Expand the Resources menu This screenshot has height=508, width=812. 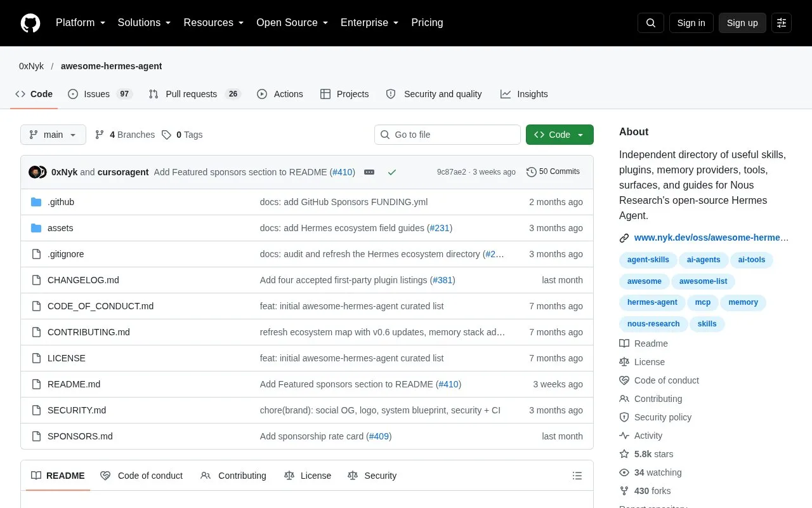pyautogui.click(x=214, y=23)
